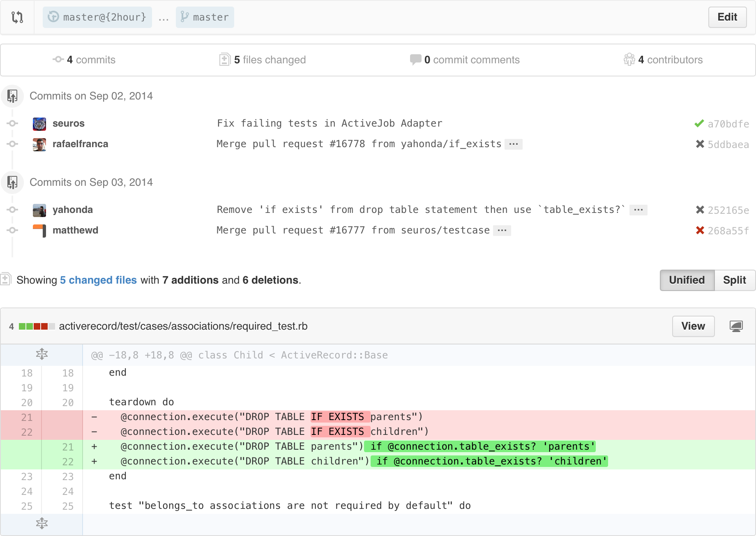Select the master branch compare ref
Image resolution: width=756 pixels, height=536 pixels.
pos(205,17)
